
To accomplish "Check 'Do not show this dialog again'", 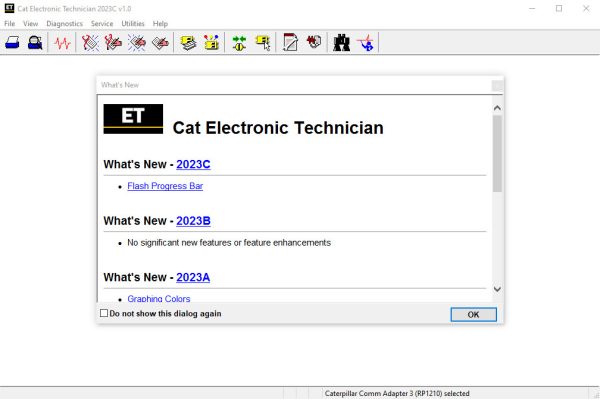I will click(x=104, y=313).
